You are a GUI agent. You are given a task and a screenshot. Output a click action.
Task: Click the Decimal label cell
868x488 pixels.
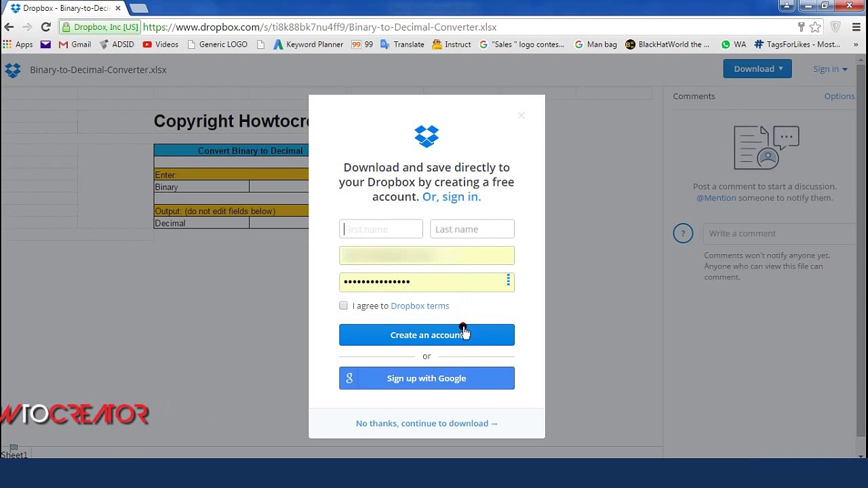tap(201, 223)
